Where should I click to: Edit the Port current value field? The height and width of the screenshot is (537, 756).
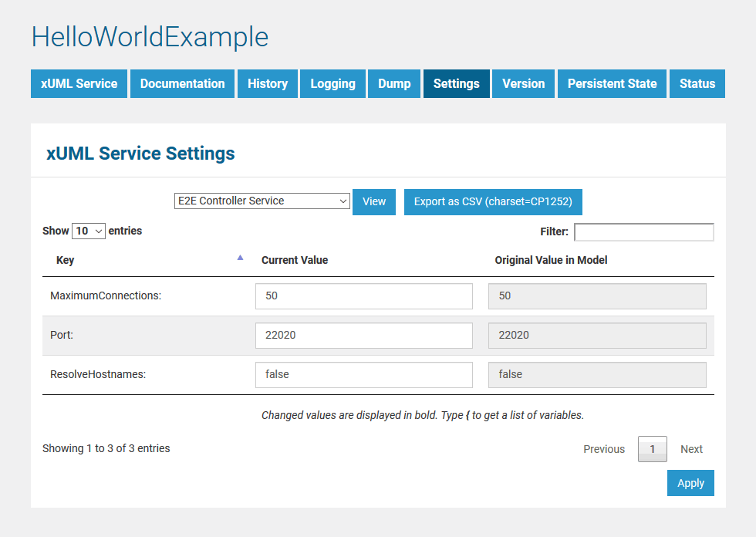363,336
